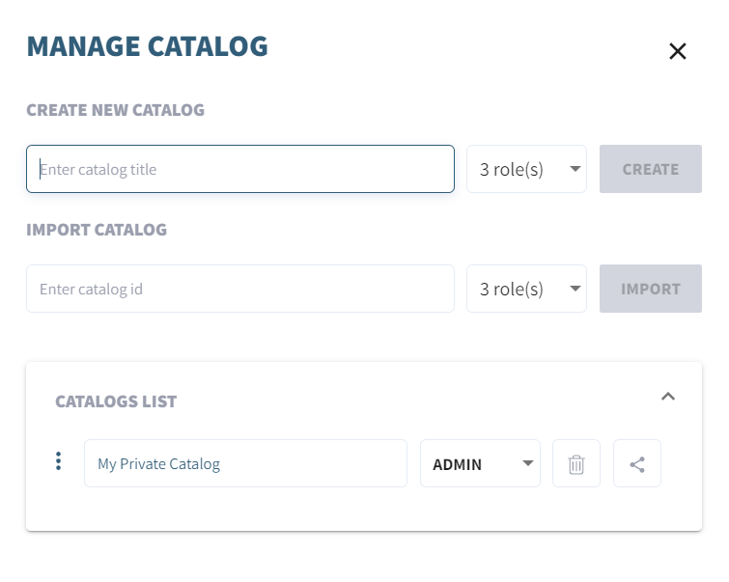Select the My Private Catalog name field
The height and width of the screenshot is (582, 729).
(245, 463)
